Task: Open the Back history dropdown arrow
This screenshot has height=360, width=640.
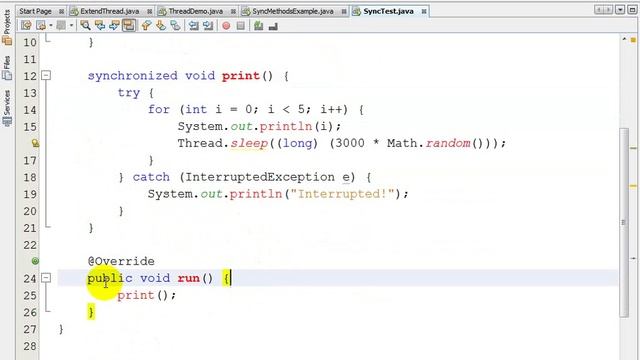Action: click(x=51, y=26)
